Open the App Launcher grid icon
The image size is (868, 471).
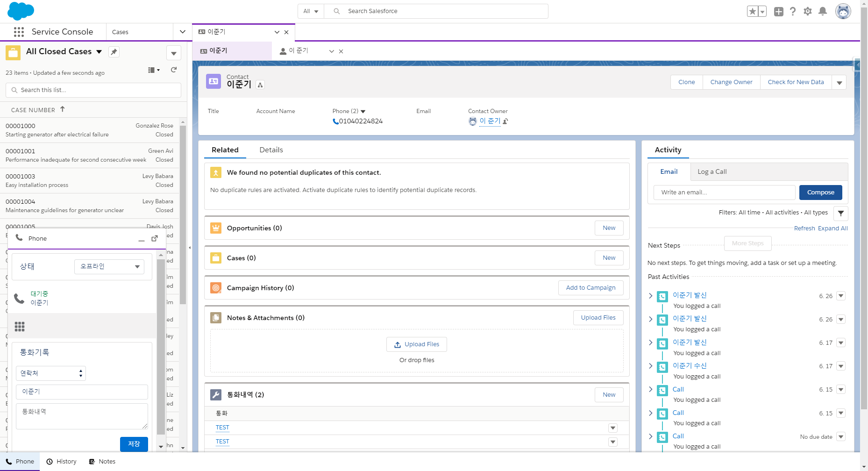(19, 32)
